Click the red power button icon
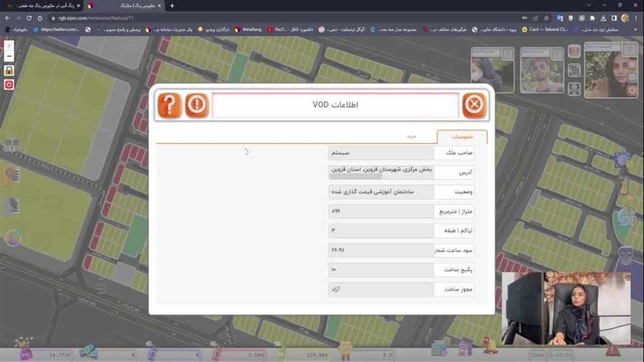The image size is (644, 362). click(9, 84)
